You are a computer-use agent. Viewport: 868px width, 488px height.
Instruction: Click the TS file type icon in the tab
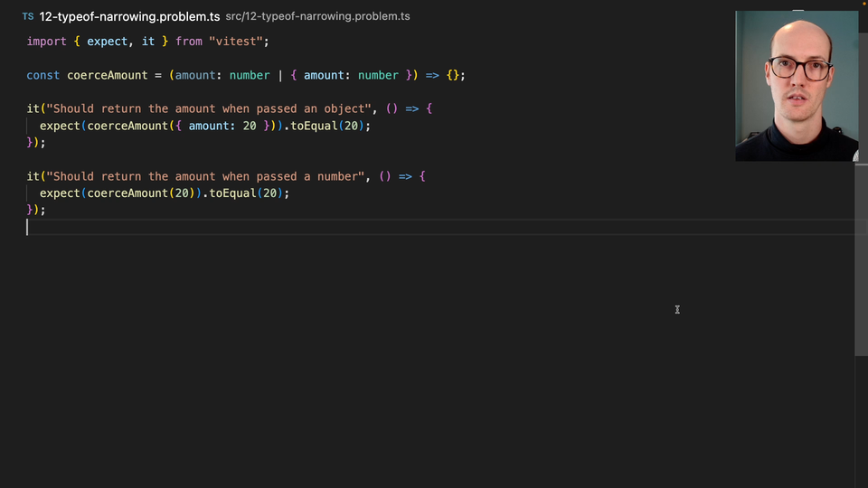(28, 17)
